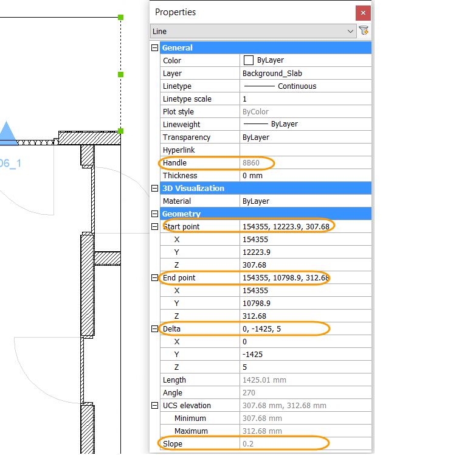Click the empty Hyperlink field
The width and height of the screenshot is (476, 455).
[305, 150]
